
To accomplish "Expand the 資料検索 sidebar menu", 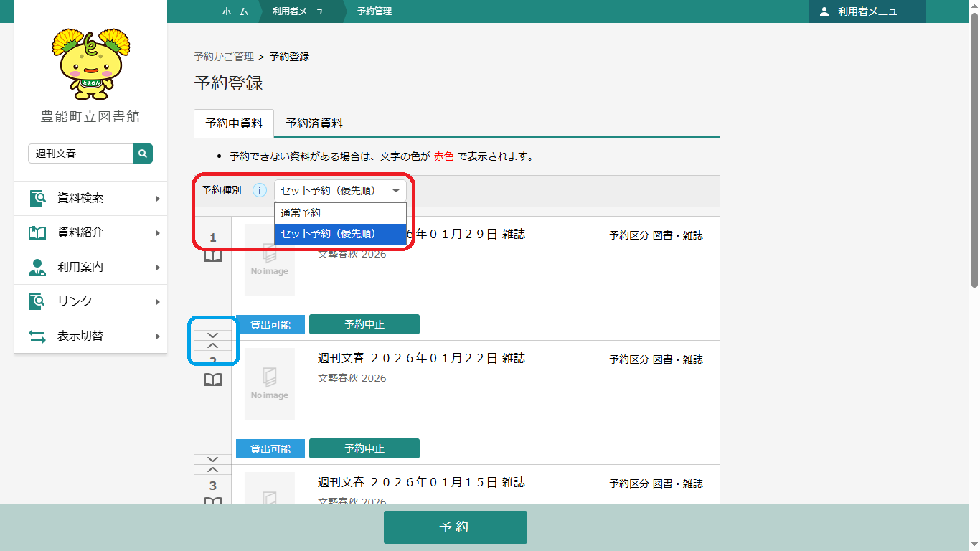I will click(x=90, y=198).
